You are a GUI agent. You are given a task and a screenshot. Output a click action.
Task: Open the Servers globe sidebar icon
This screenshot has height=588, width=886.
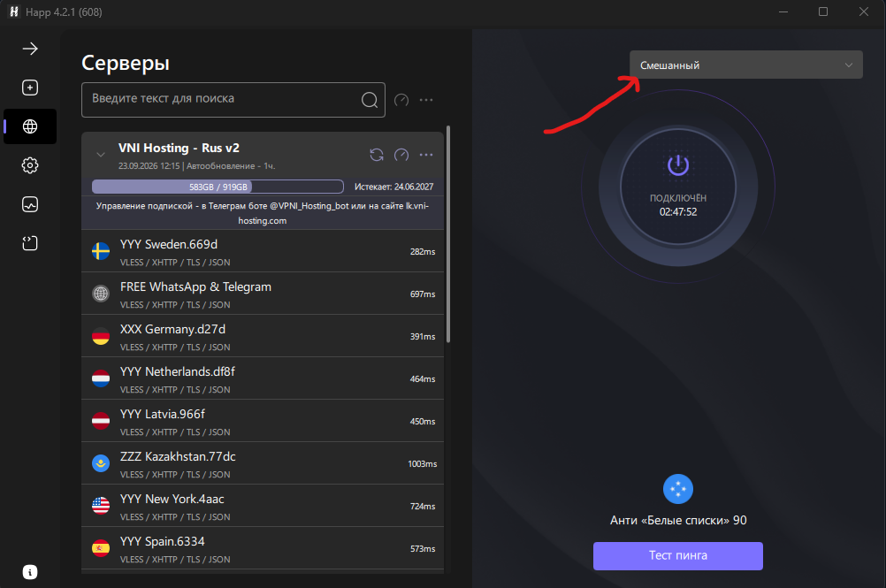(30, 126)
